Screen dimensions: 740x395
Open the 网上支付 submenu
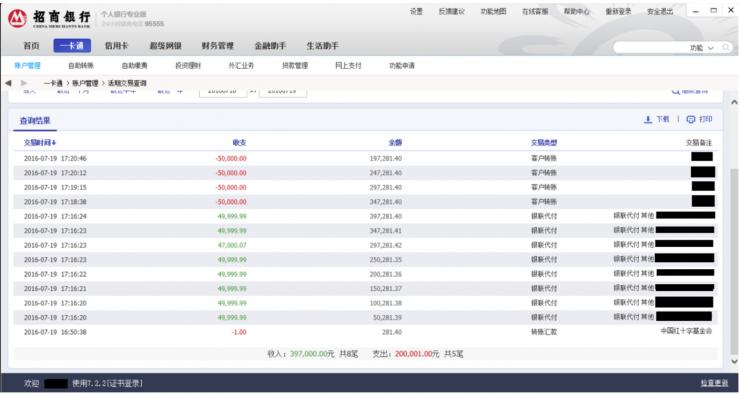tap(348, 66)
